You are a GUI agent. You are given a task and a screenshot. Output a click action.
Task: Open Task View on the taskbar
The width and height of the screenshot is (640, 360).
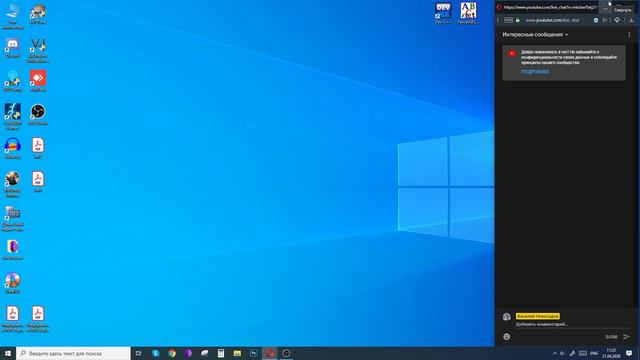[139, 353]
